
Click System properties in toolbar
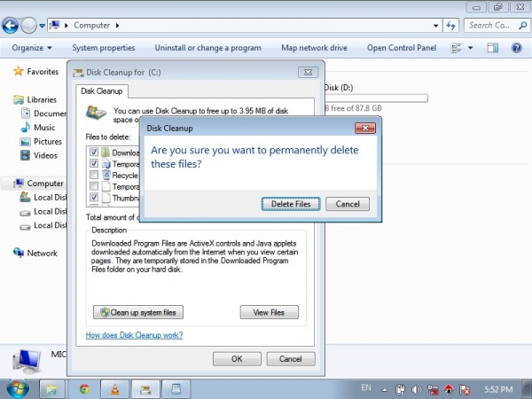(104, 48)
